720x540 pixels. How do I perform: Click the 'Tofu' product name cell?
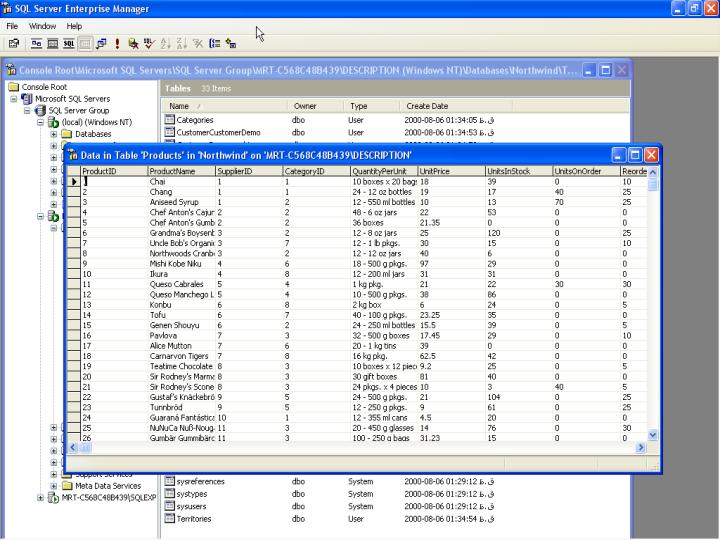[x=181, y=315]
